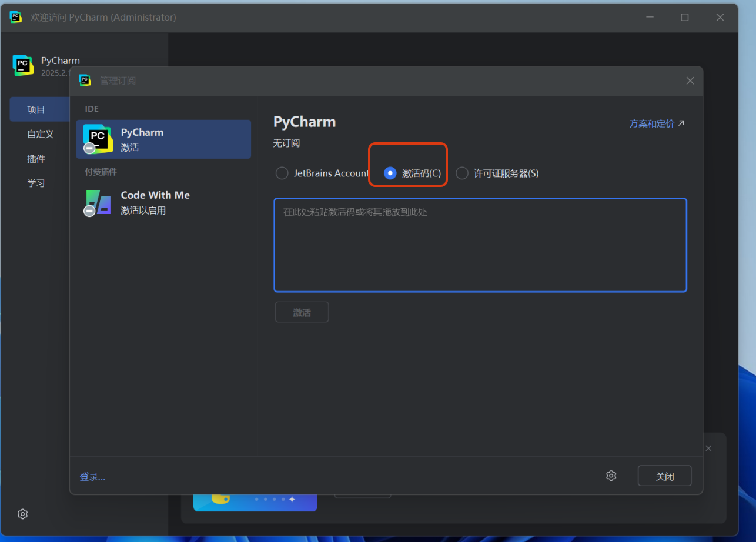
Task: Click inside the activation code text area
Action: [x=480, y=245]
